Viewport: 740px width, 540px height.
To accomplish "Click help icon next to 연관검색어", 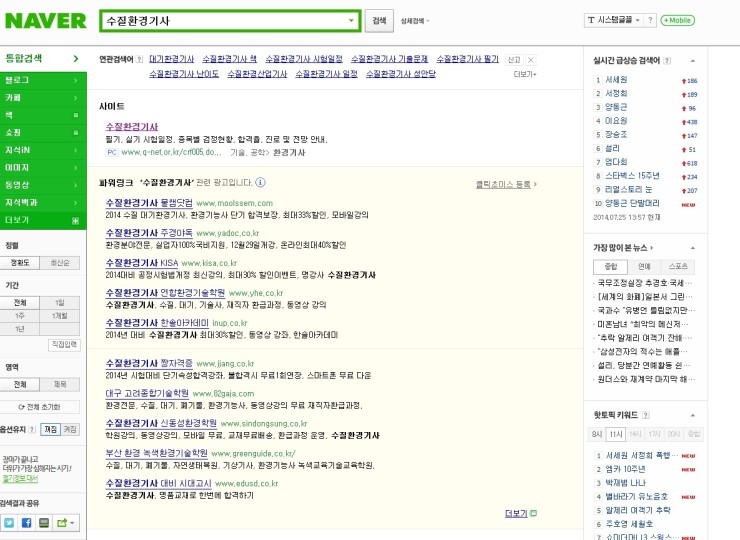I will pos(139,59).
